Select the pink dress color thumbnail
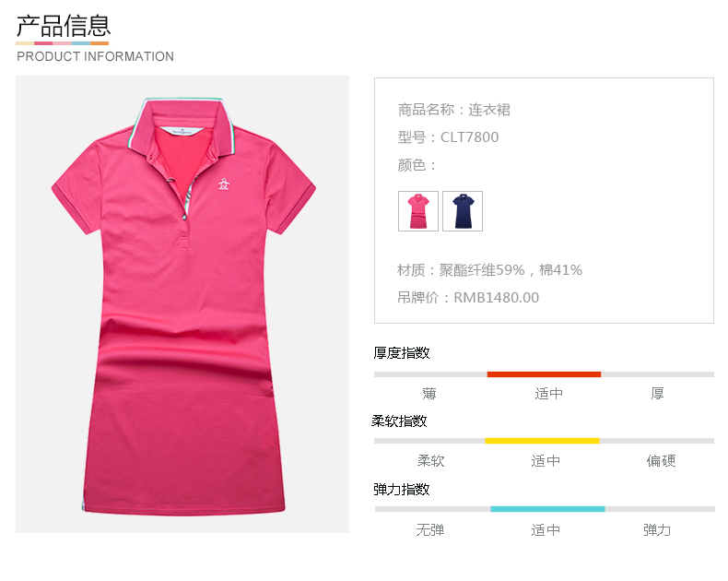 [417, 211]
